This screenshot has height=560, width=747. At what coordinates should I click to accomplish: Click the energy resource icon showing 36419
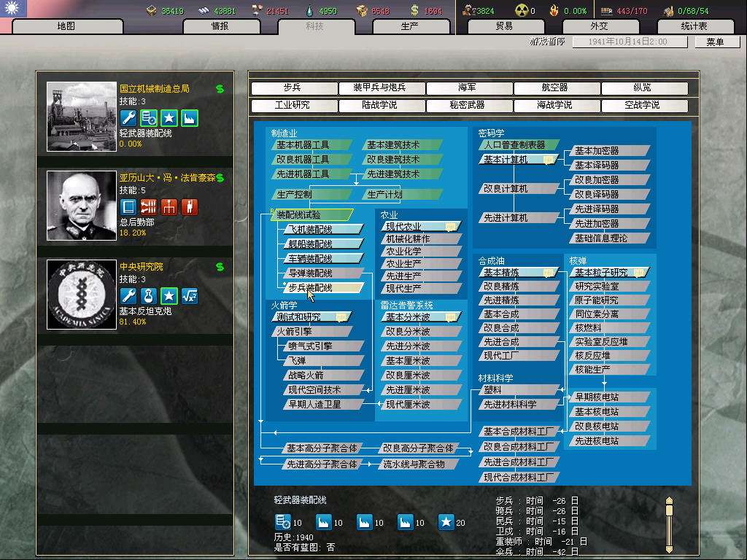152,10
